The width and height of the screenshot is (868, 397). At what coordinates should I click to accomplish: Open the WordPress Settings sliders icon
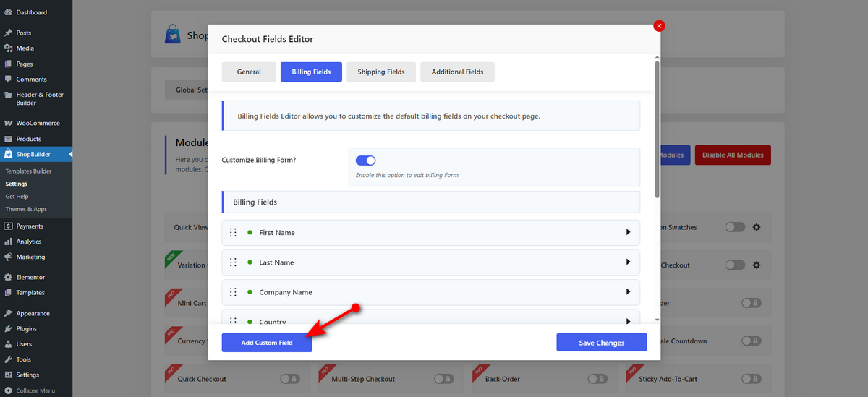pyautogui.click(x=8, y=375)
